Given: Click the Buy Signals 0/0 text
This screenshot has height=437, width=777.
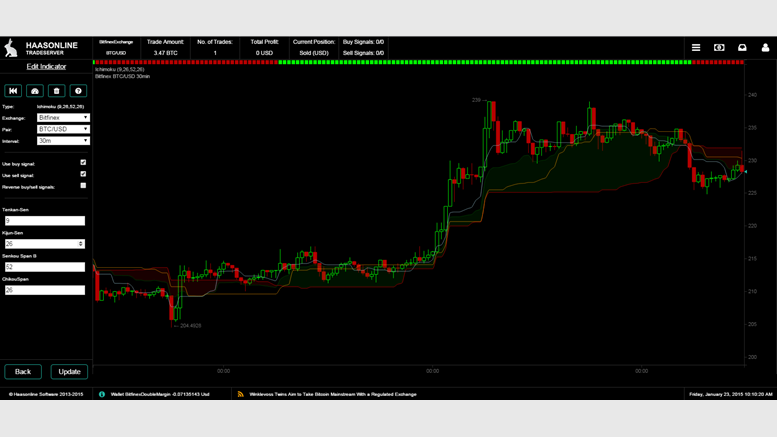Looking at the screenshot, I should click(363, 42).
